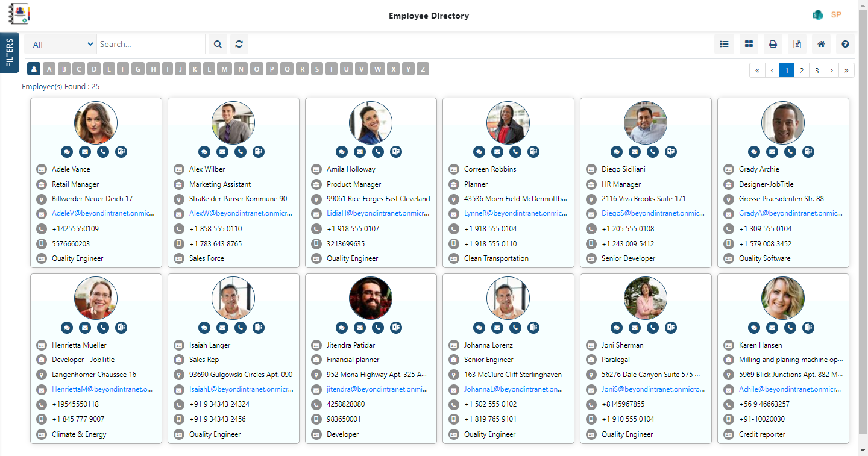Viewport: 868px width, 456px height.
Task: Toggle the all-employees person filter
Action: pyautogui.click(x=34, y=69)
